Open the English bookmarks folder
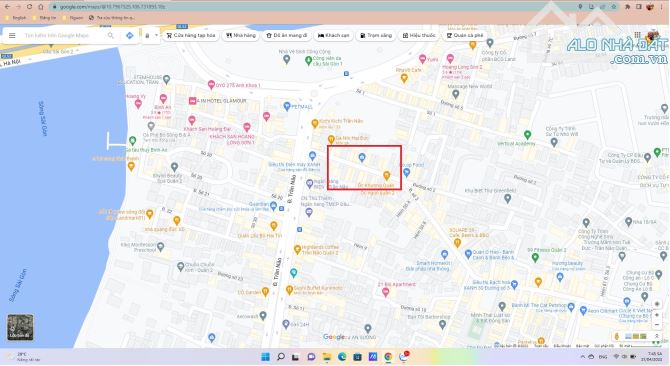Image resolution: width=670 pixels, height=366 pixels. [x=16, y=18]
